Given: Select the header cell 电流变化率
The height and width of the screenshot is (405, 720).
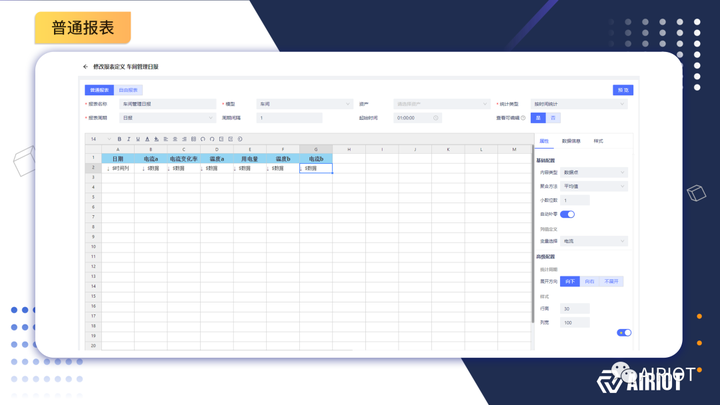Looking at the screenshot, I should [x=184, y=159].
